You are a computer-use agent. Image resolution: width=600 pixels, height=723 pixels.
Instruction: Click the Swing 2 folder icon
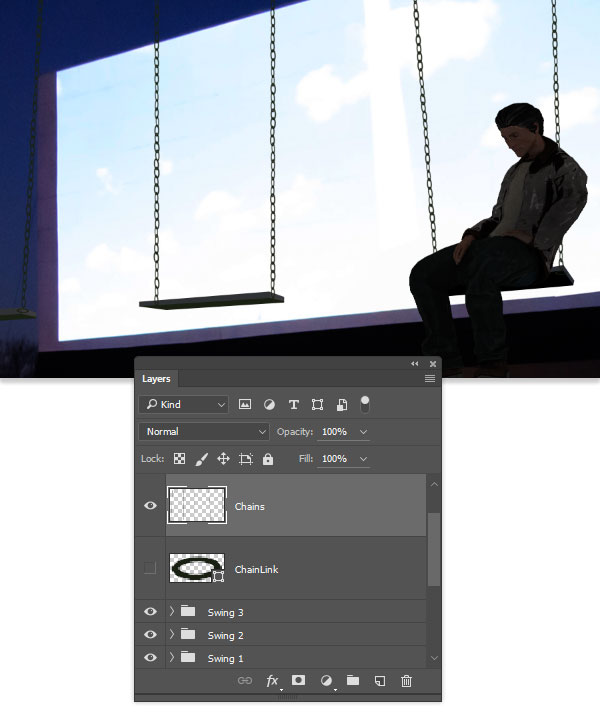(x=188, y=634)
